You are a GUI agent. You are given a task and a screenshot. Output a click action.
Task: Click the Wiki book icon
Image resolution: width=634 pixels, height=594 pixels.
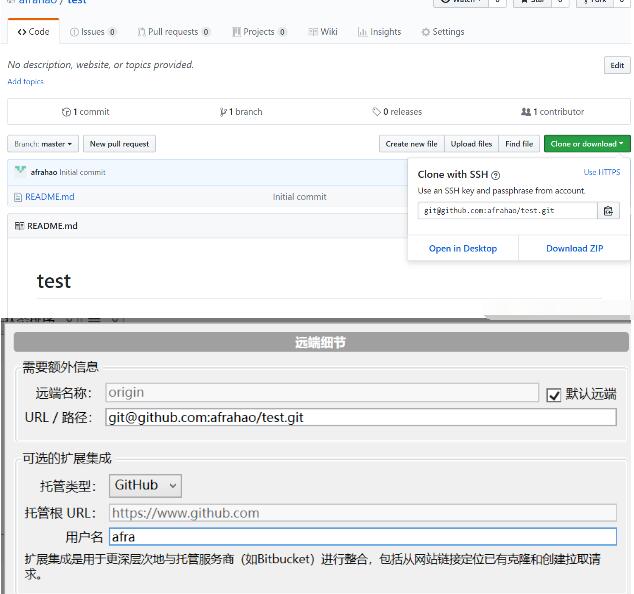tap(313, 32)
